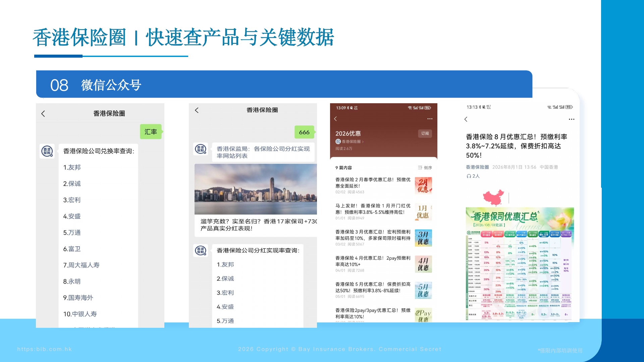644x362 pixels.
Task: Select 1.友邦 in 兑换率 list
Action: click(72, 167)
